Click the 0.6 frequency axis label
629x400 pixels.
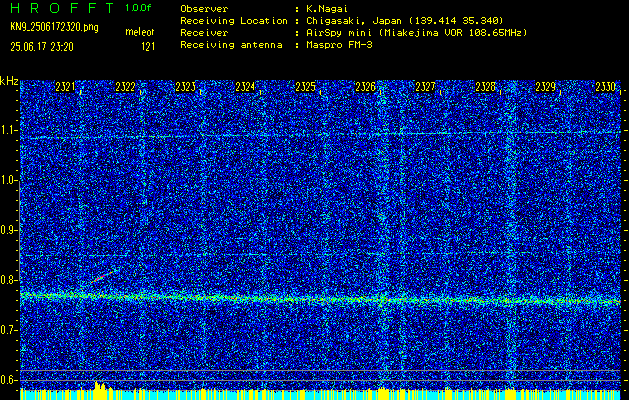point(9,380)
